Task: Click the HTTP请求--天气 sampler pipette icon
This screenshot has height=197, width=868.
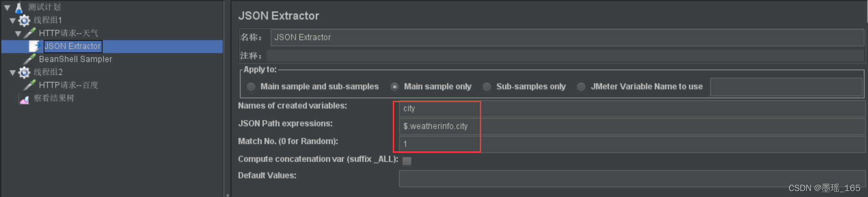Action: point(30,33)
